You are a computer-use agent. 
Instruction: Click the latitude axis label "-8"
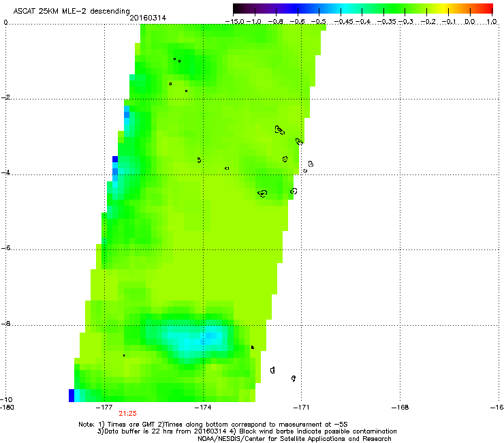(6, 324)
